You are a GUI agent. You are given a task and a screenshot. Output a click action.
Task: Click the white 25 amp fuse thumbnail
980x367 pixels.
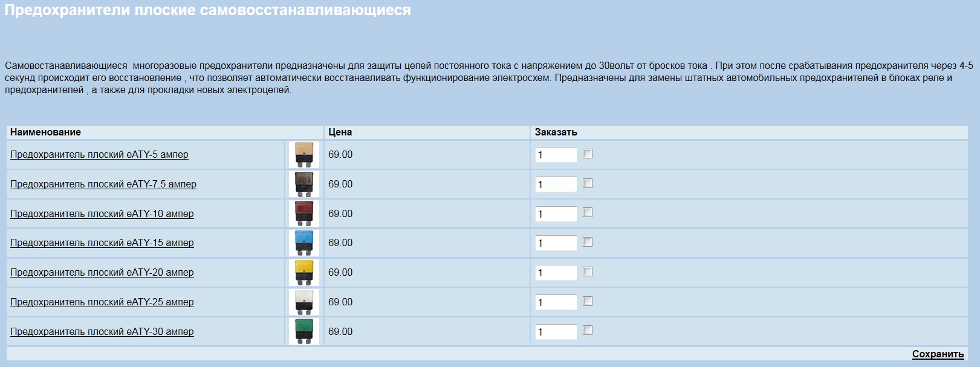[x=304, y=302]
